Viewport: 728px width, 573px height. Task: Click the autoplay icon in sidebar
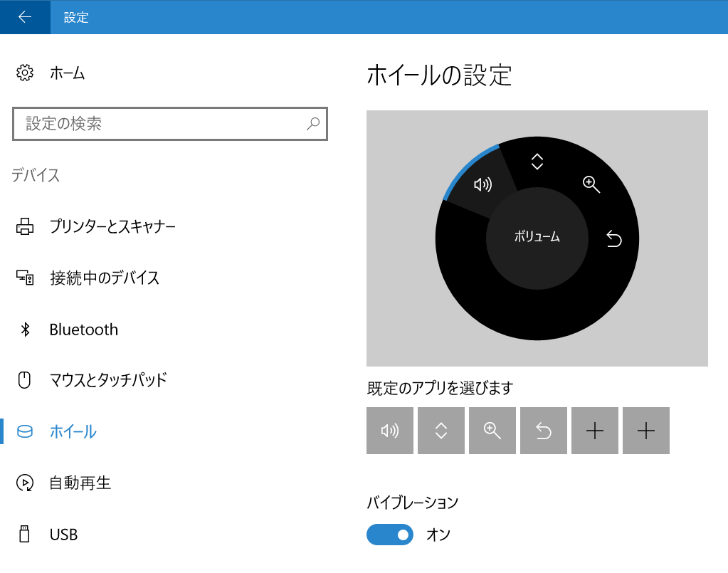(25, 483)
